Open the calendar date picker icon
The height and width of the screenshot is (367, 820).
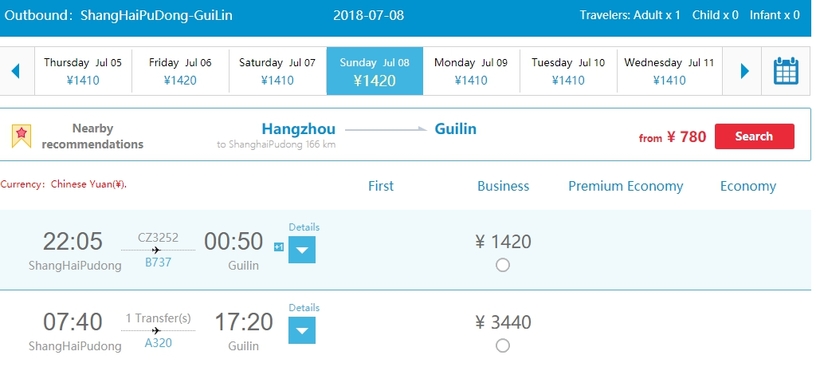[786, 71]
